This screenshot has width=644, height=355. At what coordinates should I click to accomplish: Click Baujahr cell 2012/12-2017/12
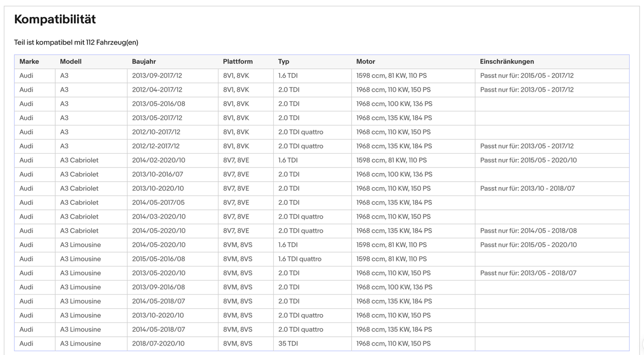pos(157,146)
